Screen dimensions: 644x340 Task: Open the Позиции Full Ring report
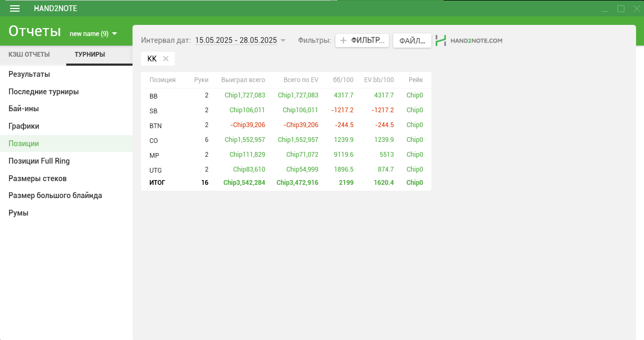(39, 161)
